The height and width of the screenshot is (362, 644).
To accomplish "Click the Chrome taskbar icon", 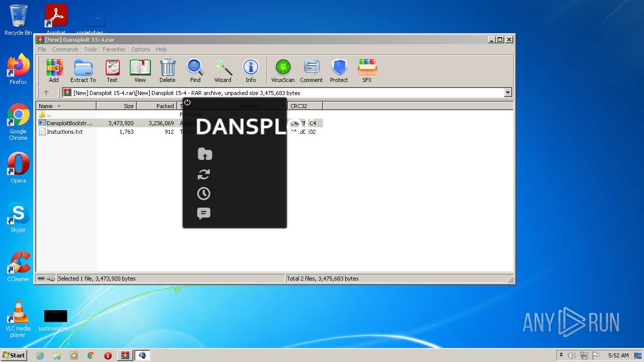I will point(91,355).
